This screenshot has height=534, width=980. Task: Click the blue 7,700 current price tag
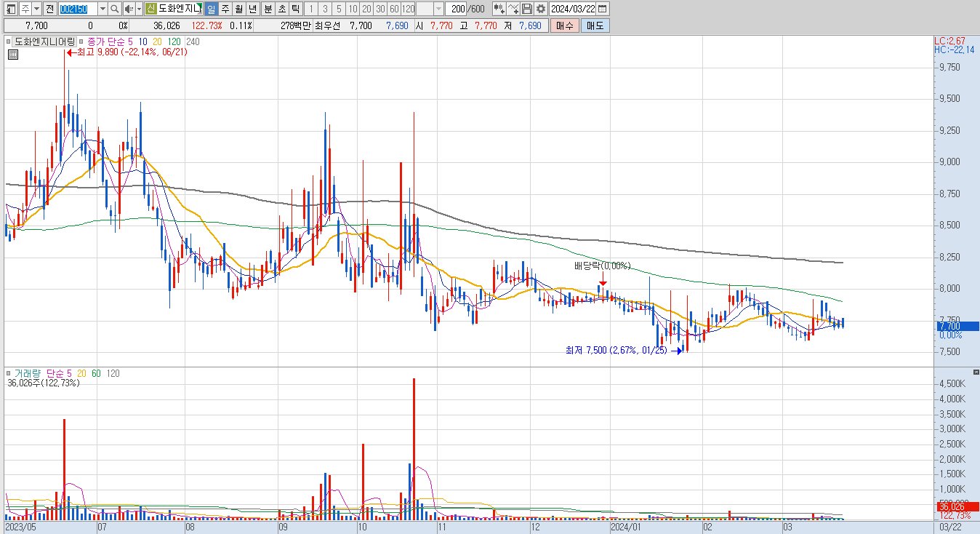pyautogui.click(x=959, y=327)
